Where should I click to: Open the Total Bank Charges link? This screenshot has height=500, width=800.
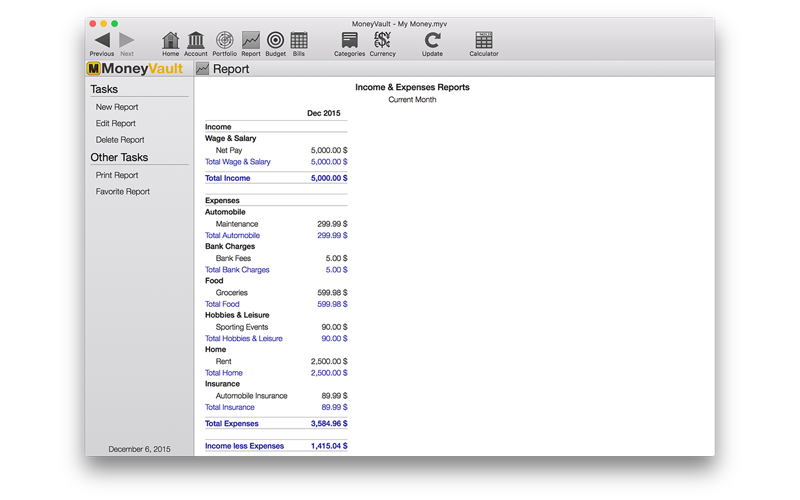pyautogui.click(x=237, y=270)
